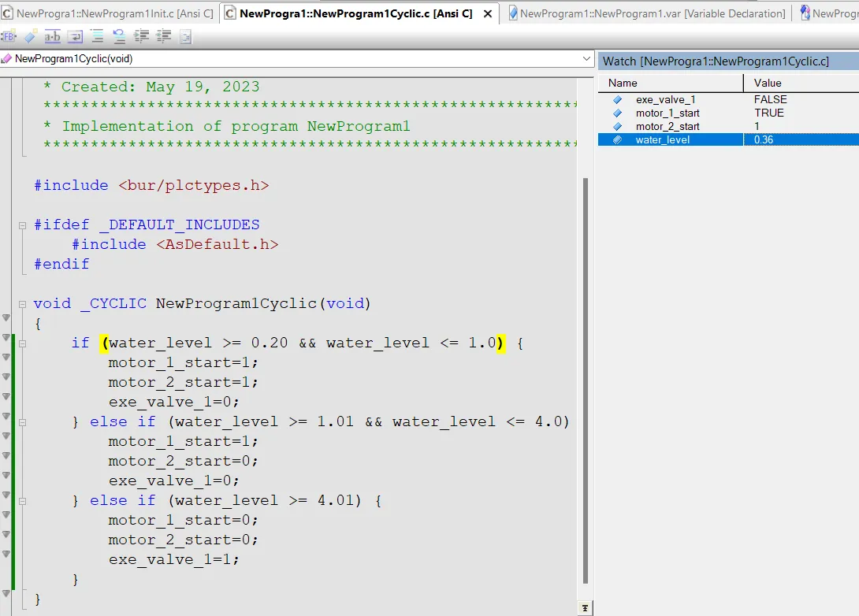Click the comment line Created: May 19, 2023
This screenshot has height=616, width=859.
(151, 87)
